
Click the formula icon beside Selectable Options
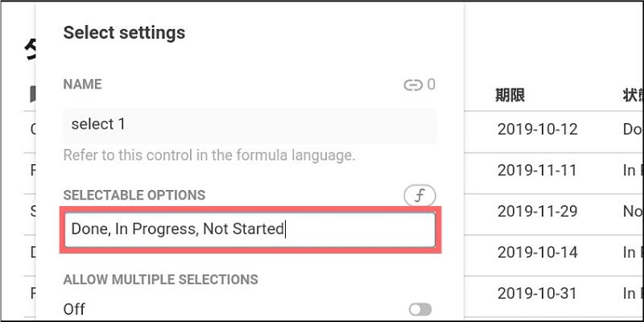click(x=419, y=195)
